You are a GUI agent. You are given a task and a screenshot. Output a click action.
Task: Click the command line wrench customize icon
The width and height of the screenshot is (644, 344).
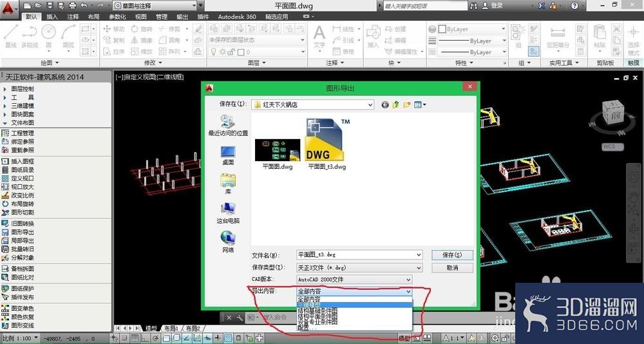pyautogui.click(x=240, y=318)
